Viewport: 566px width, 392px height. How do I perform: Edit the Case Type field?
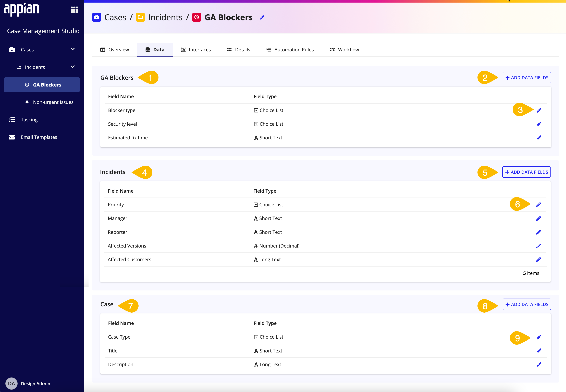(539, 337)
